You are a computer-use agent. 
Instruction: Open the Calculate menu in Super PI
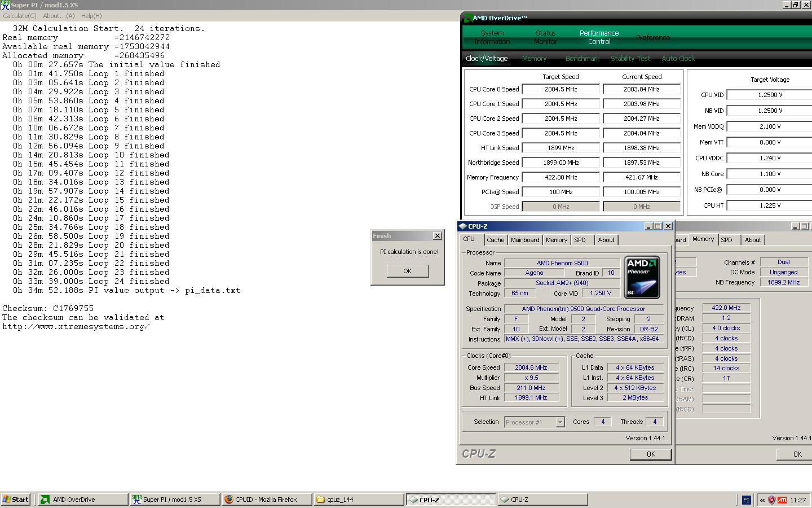[x=20, y=16]
